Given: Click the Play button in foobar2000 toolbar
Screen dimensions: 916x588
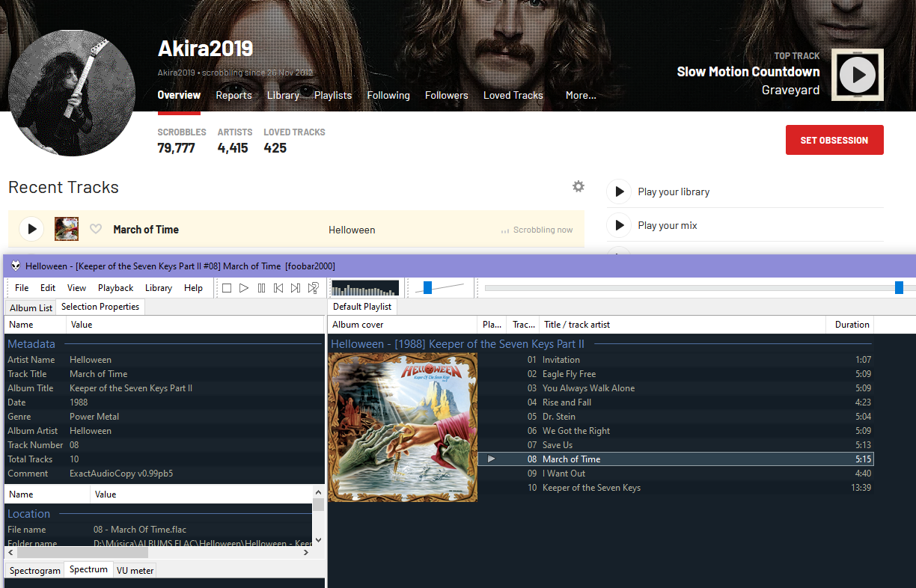Looking at the screenshot, I should point(244,288).
